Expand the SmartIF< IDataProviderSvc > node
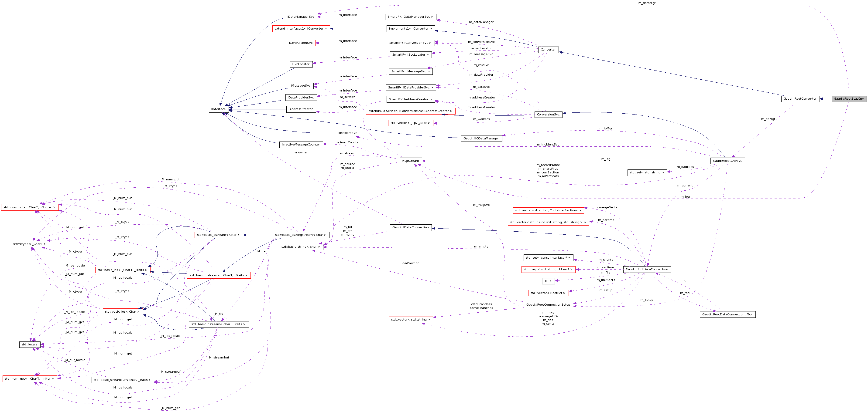 411,87
